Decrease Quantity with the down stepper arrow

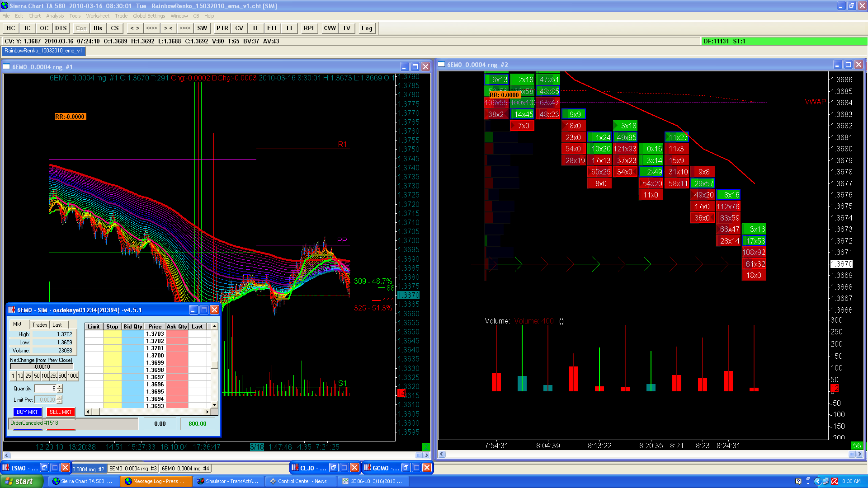pyautogui.click(x=60, y=391)
